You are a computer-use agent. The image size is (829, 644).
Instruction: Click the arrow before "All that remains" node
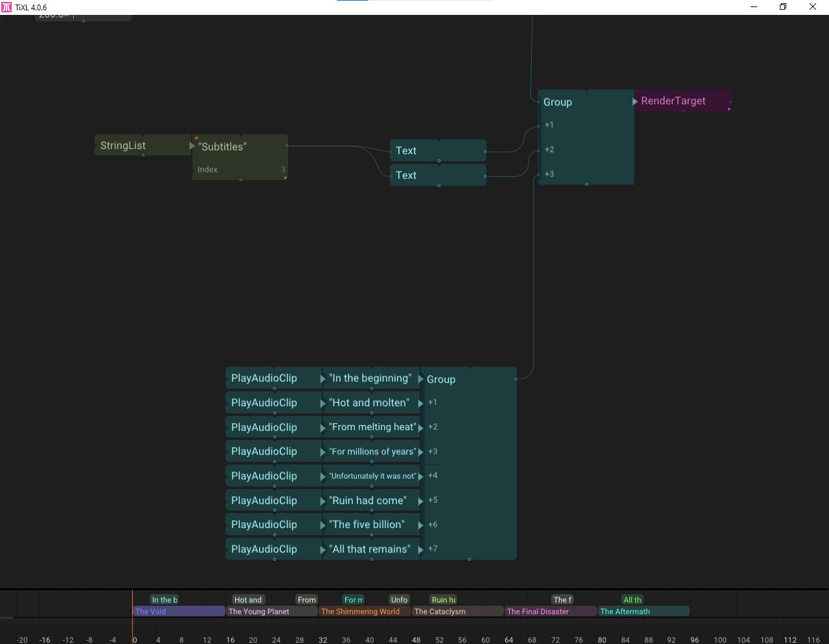(x=323, y=549)
